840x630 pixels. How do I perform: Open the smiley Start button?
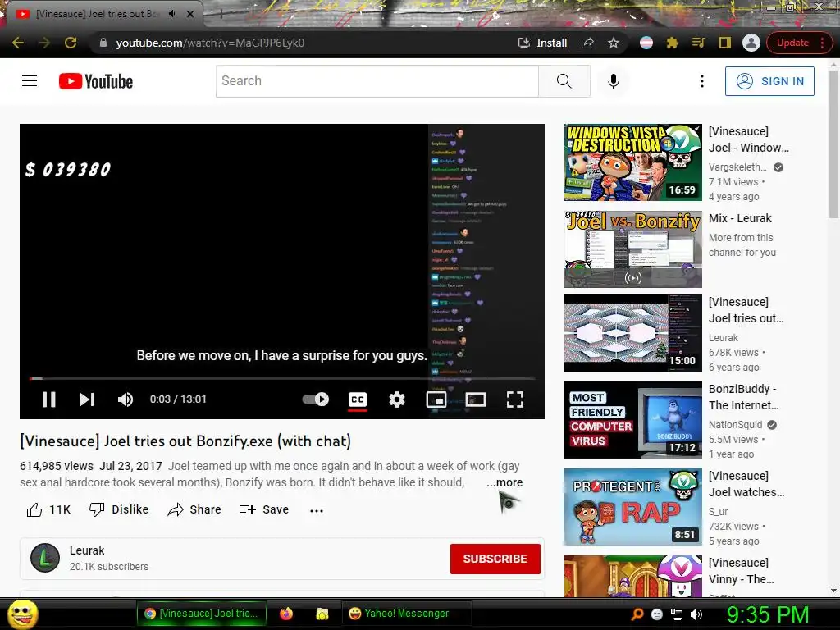[22, 614]
